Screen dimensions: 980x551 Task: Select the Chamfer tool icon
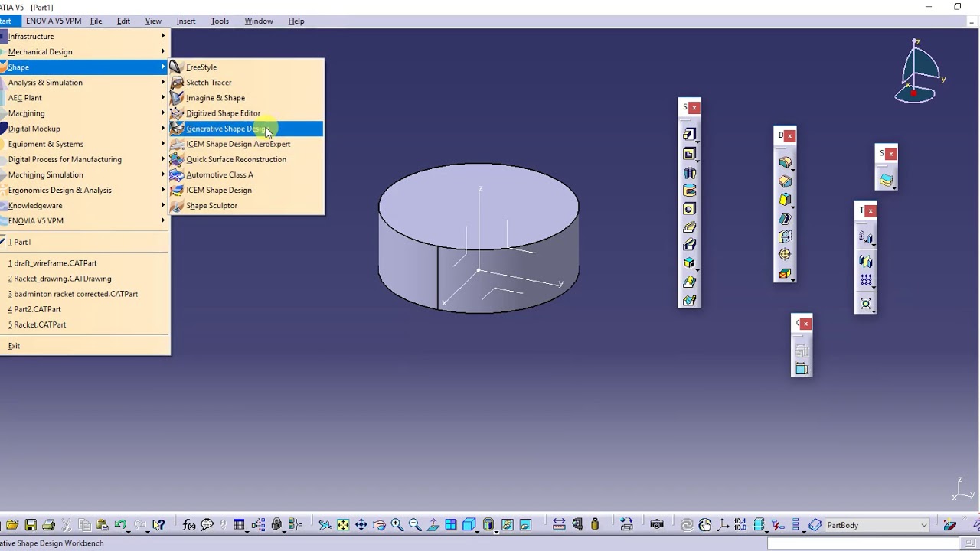785,181
